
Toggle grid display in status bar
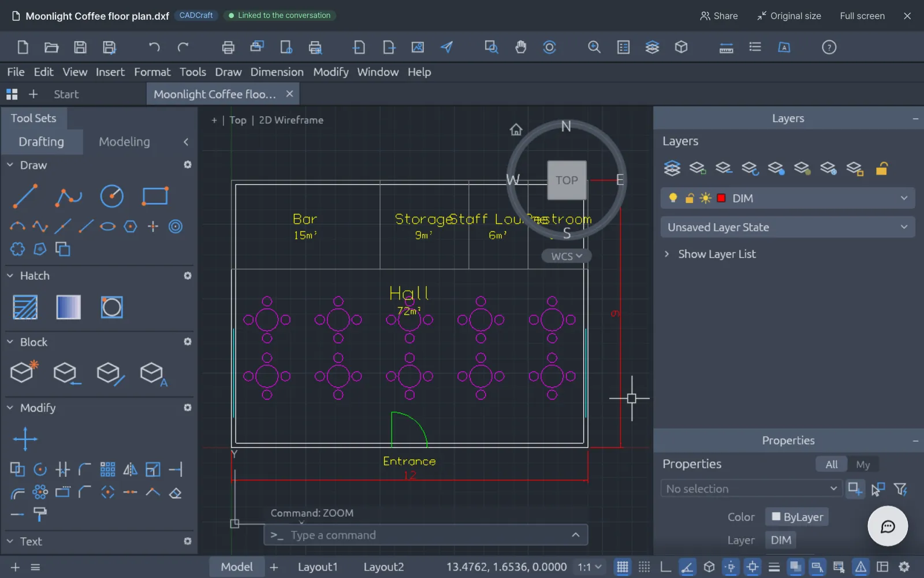click(622, 567)
